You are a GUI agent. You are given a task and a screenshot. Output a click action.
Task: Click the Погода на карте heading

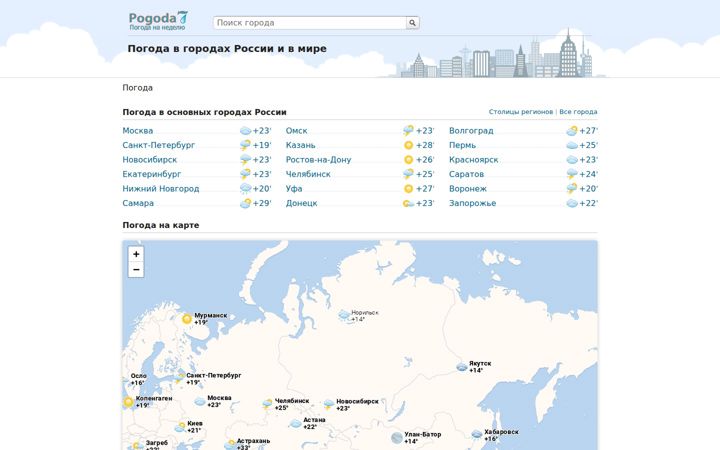click(x=161, y=225)
